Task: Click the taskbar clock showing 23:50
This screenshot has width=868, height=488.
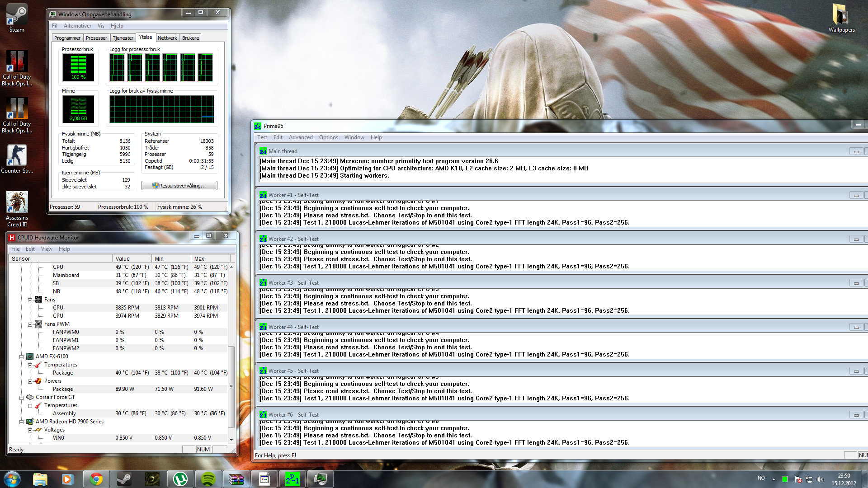Action: click(x=844, y=479)
